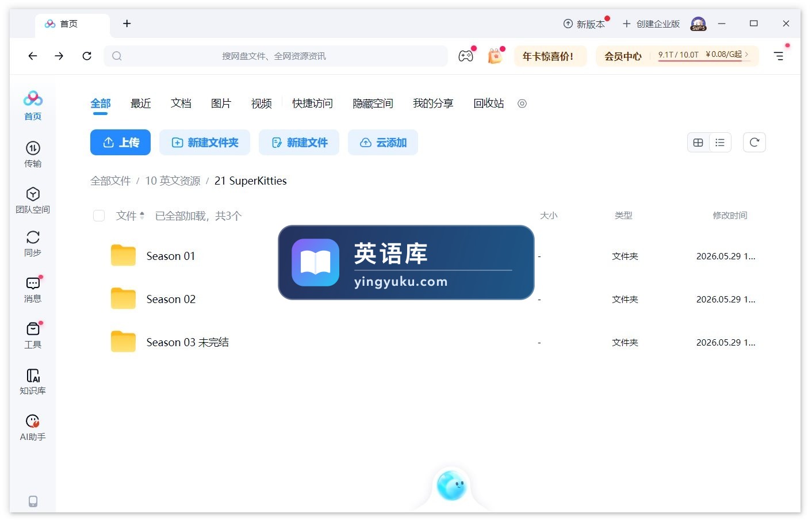Select the 快捷访问 tab
Screen dimensions: 812x525
tap(313, 104)
